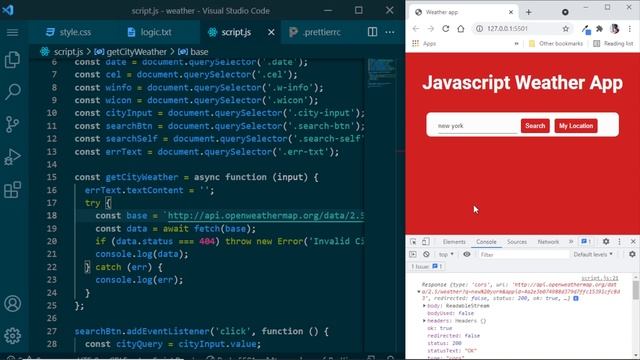Image resolution: width=640 pixels, height=360 pixels.
Task: Switch to the DevTools Sources tab
Action: click(x=517, y=242)
